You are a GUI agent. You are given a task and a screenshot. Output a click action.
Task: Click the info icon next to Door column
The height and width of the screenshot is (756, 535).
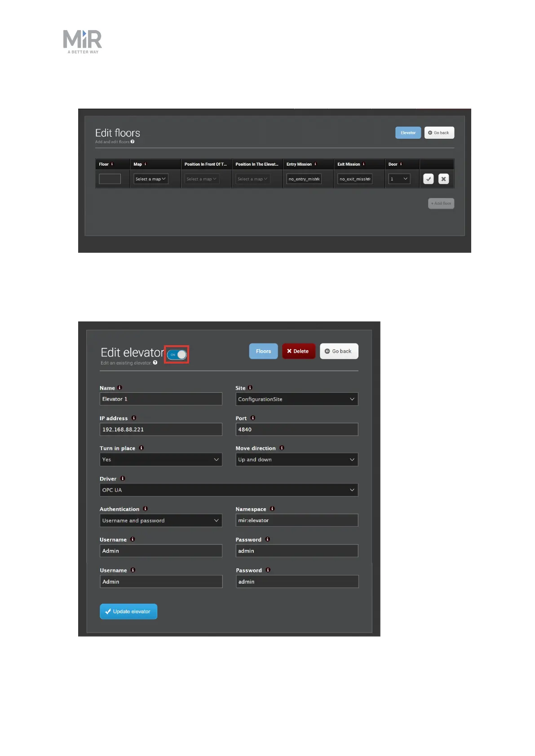coord(401,164)
